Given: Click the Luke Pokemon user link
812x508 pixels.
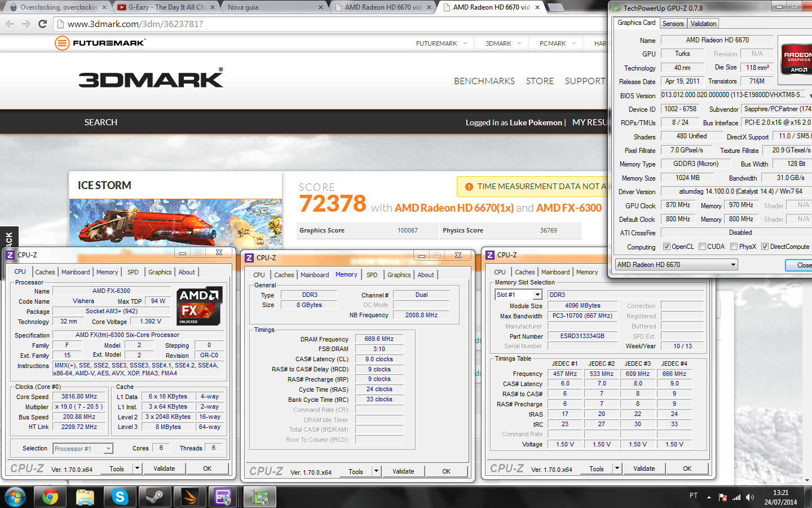Looking at the screenshot, I should pos(536,122).
